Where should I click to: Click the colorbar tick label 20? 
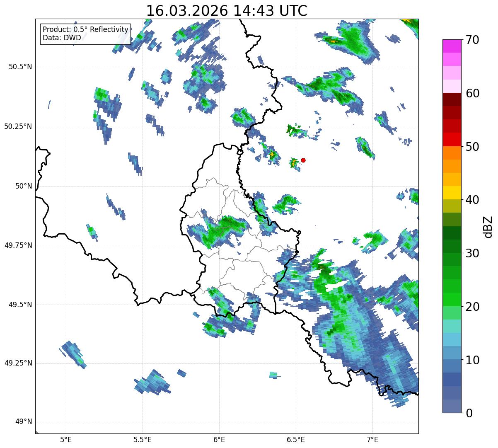(472, 307)
